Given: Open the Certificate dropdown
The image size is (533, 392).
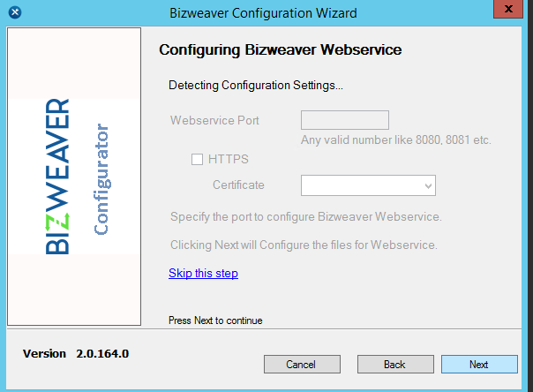Looking at the screenshot, I should (368, 185).
